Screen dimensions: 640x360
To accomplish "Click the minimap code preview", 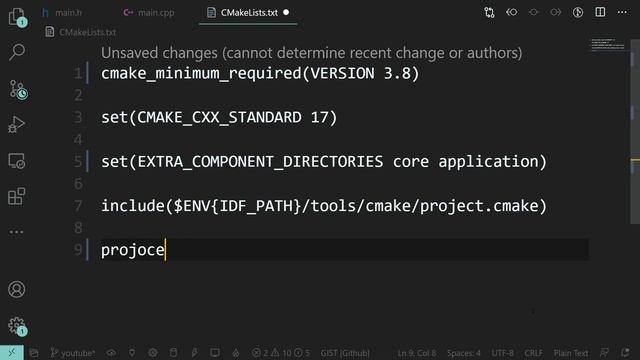I will pyautogui.click(x=608, y=44).
